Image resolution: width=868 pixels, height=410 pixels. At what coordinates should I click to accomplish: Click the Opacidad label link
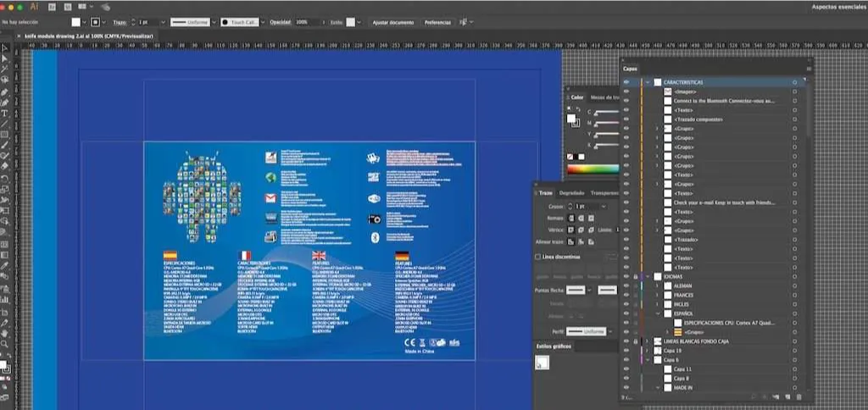point(280,22)
